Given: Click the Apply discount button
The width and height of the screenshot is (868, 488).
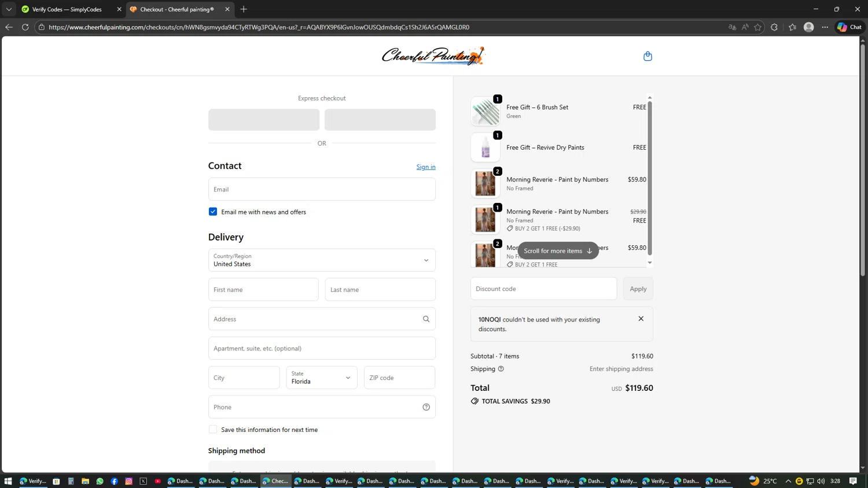Looking at the screenshot, I should 638,289.
